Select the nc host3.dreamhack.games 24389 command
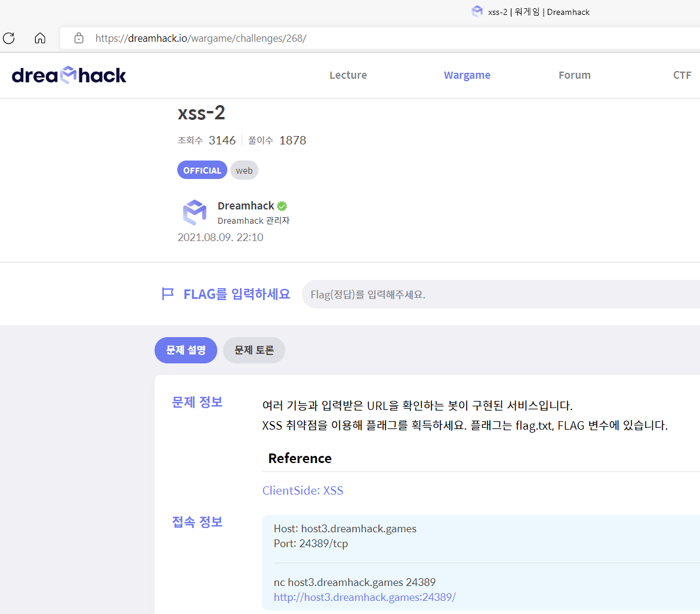This screenshot has width=700, height=614. click(354, 582)
